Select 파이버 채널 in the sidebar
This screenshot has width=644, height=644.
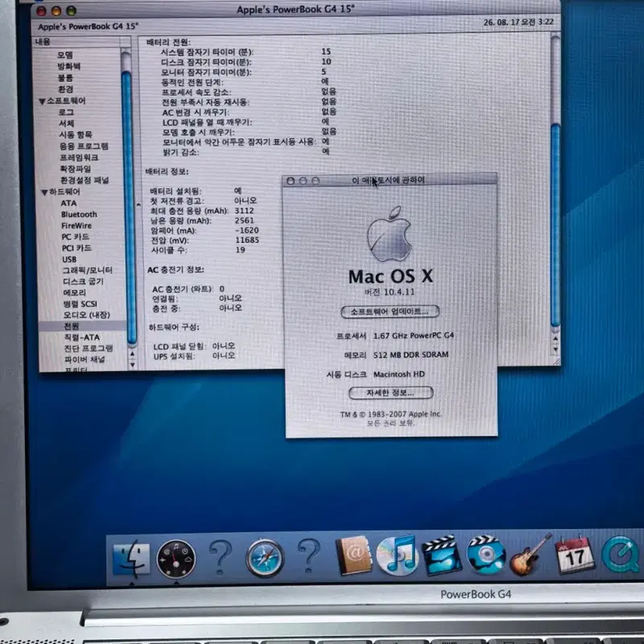click(x=85, y=359)
